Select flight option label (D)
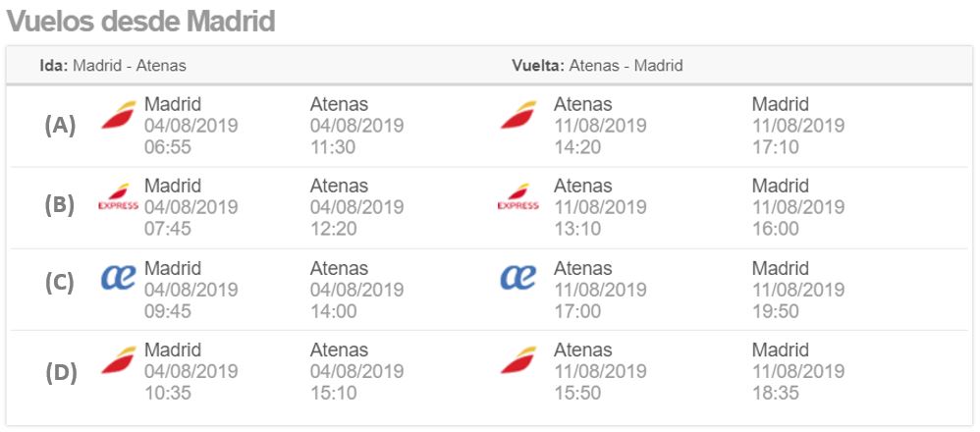980x432 pixels. coord(61,373)
